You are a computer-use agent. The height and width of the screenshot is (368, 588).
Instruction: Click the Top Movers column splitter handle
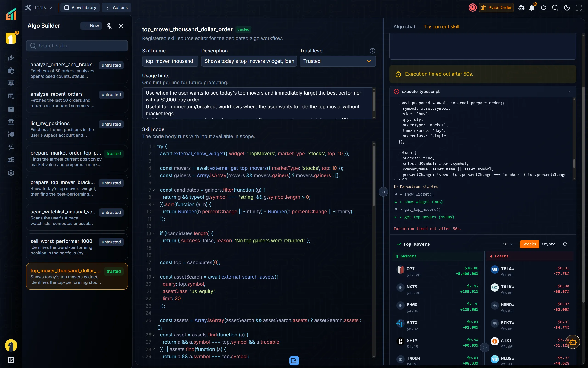tap(484, 348)
